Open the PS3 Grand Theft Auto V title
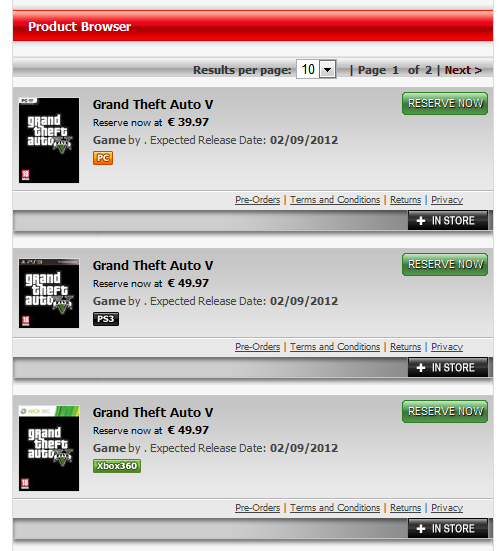 coord(153,265)
